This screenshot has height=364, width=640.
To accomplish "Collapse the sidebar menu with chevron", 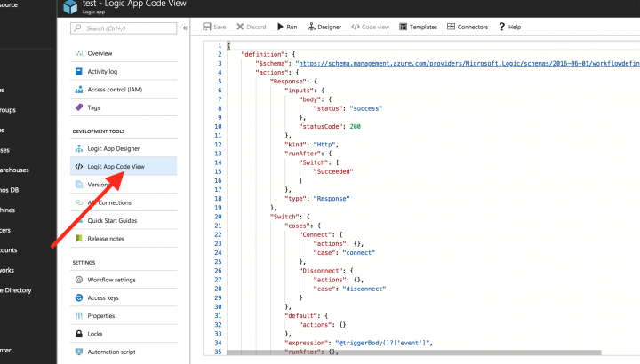I will [185, 28].
